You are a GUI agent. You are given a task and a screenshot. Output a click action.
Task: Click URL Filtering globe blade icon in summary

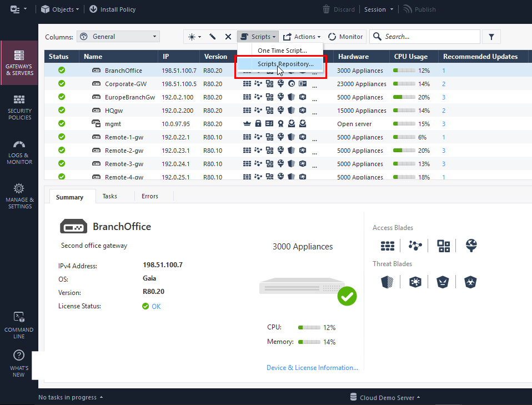(471, 245)
